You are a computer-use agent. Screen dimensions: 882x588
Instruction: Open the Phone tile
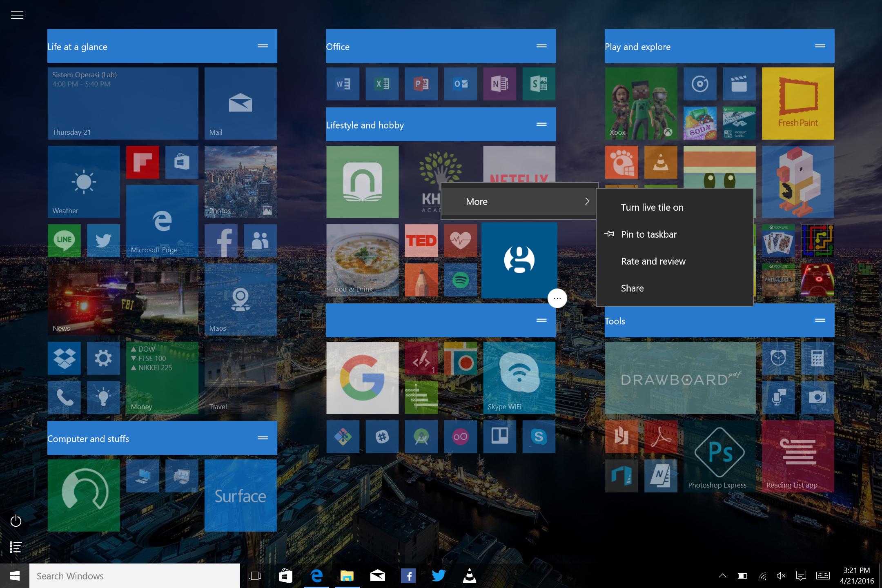pyautogui.click(x=64, y=397)
